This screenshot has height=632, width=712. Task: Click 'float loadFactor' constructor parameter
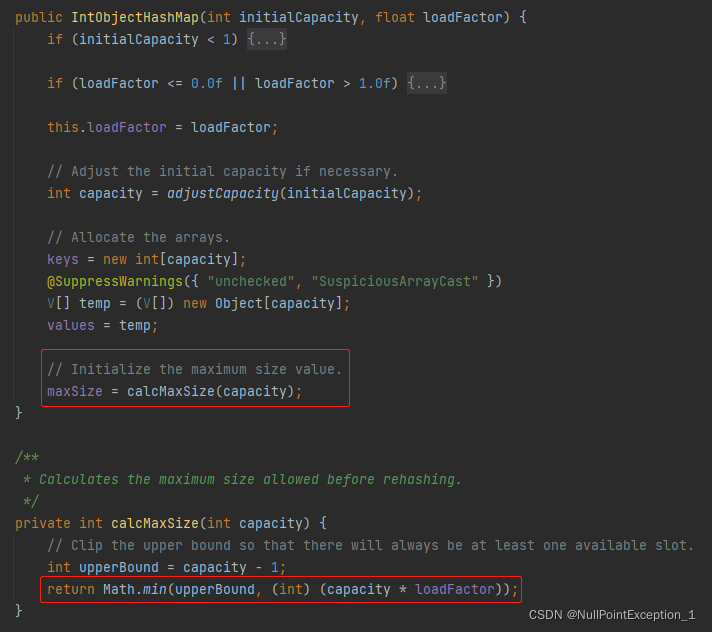click(439, 17)
